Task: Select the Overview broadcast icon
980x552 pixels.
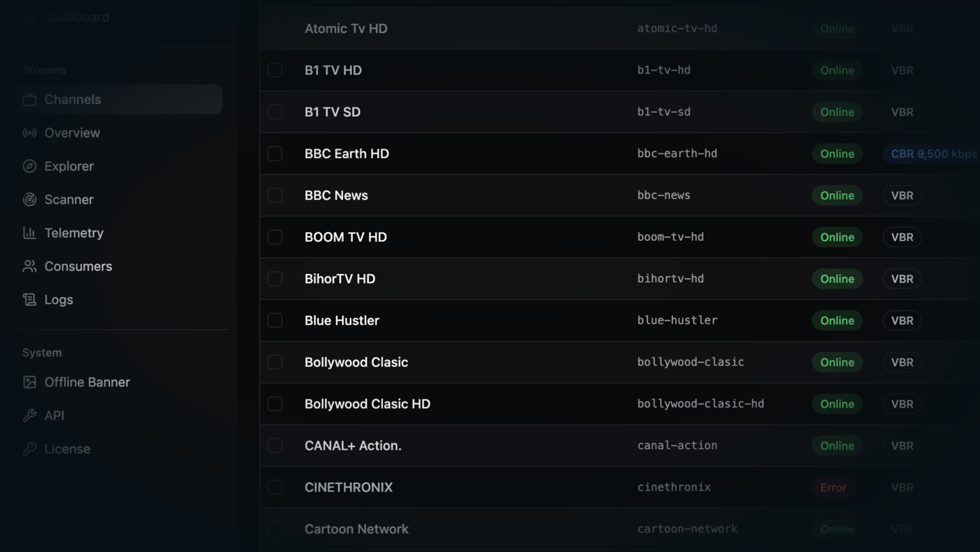Action: click(x=29, y=132)
